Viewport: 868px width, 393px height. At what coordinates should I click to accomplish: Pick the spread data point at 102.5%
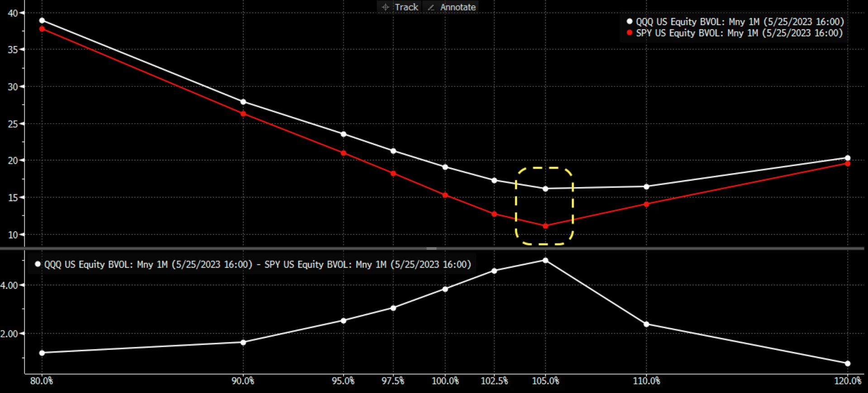coord(494,271)
